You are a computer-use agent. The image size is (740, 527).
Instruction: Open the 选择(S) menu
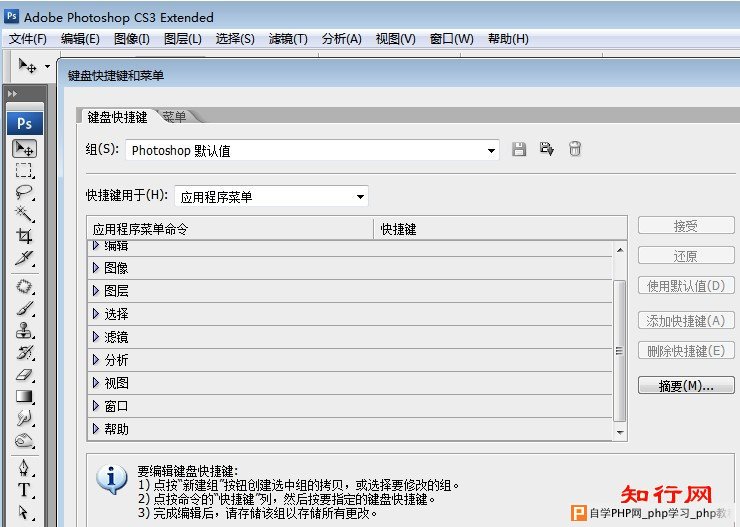click(x=235, y=39)
